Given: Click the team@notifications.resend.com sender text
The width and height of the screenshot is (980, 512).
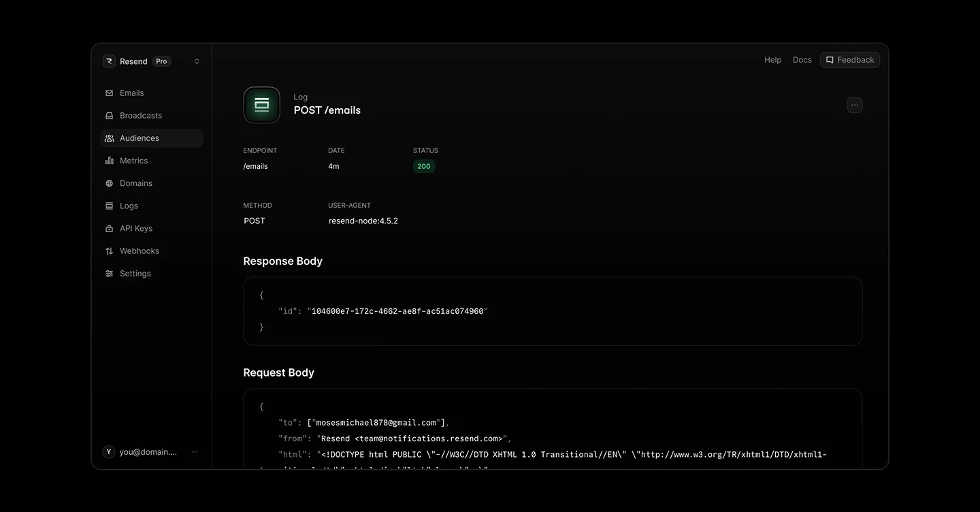Looking at the screenshot, I should coord(431,438).
